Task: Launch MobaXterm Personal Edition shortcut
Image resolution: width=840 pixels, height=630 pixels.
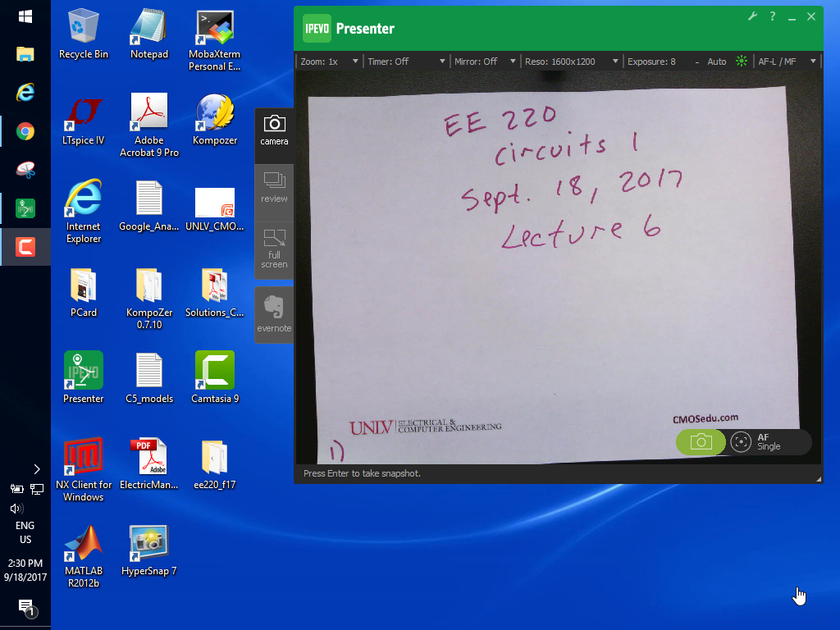Action: click(x=214, y=39)
